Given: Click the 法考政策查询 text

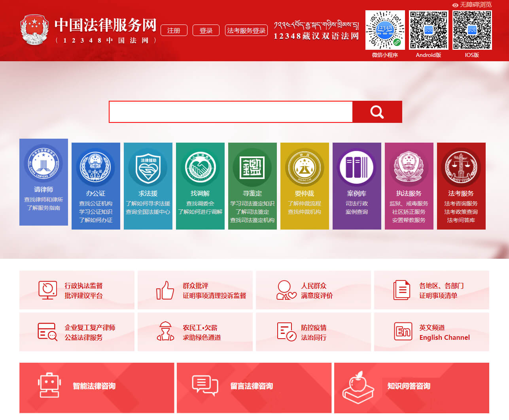Looking at the screenshot, I should [461, 212].
